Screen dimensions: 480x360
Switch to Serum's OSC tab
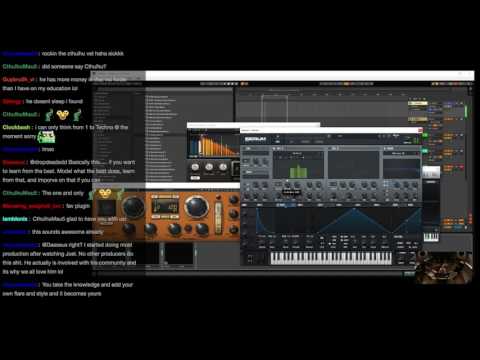[277, 141]
